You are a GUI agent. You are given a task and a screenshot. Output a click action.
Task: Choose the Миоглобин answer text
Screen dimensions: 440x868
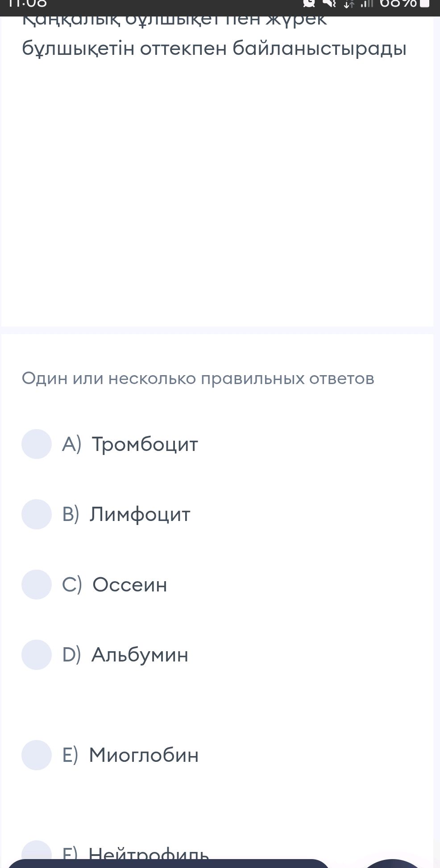point(143,755)
